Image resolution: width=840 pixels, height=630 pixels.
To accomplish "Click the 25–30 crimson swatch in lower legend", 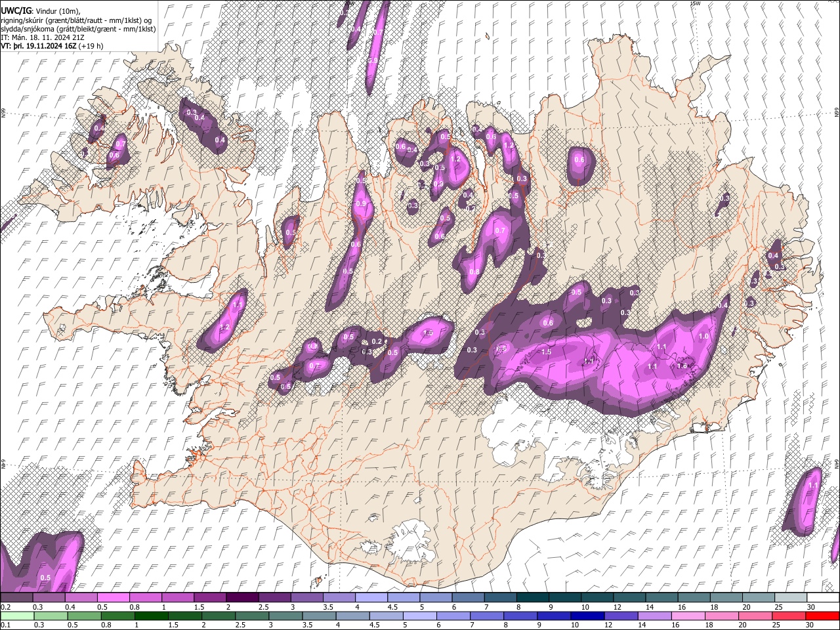I will point(789,616).
